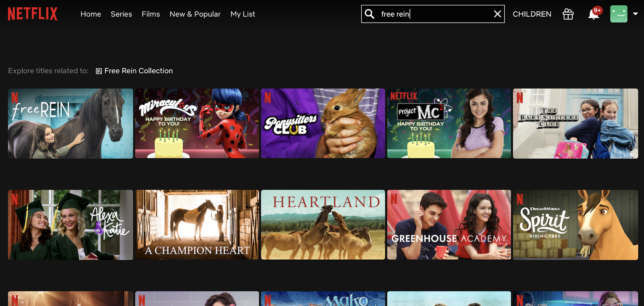Open Project Mc² Happy Birthday thumbnail

(449, 124)
